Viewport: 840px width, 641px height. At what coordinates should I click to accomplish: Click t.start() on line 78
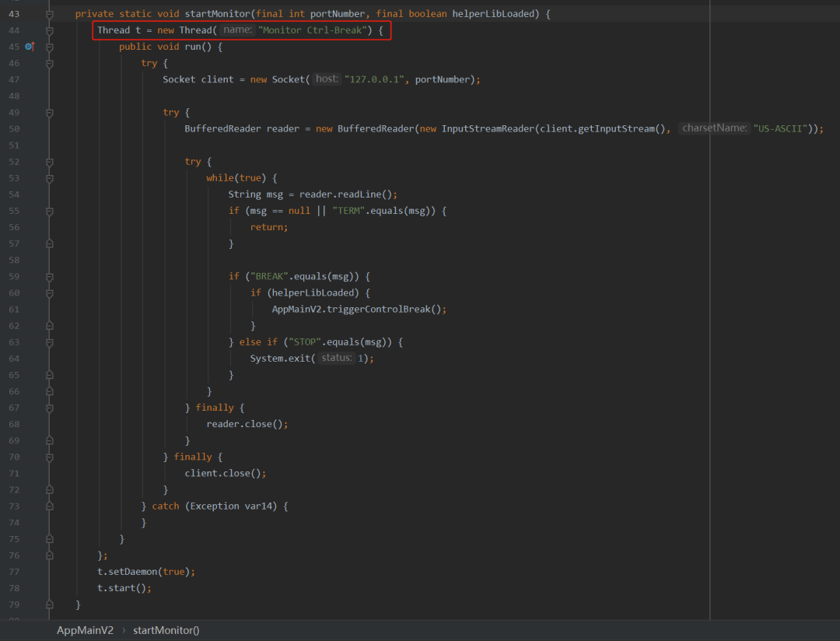[x=121, y=588]
